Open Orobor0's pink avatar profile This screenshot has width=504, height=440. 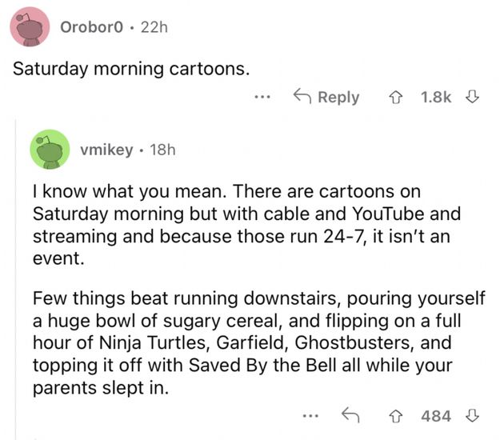pyautogui.click(x=30, y=27)
